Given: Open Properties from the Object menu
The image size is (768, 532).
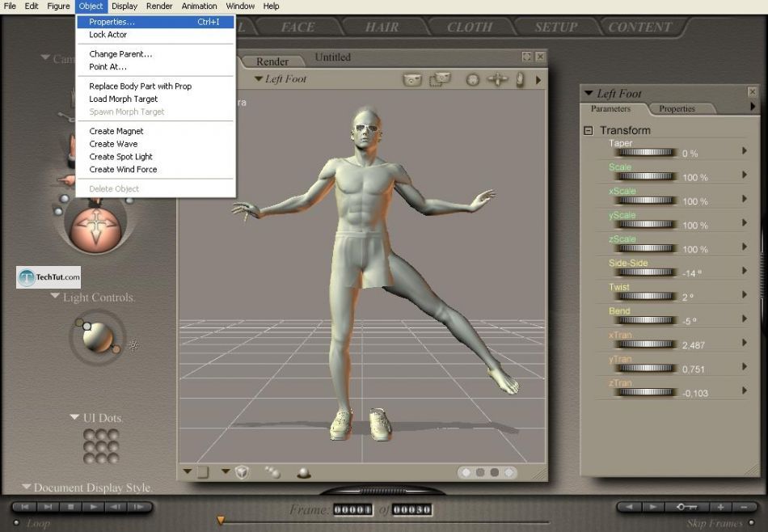Looking at the screenshot, I should pyautogui.click(x=155, y=22).
